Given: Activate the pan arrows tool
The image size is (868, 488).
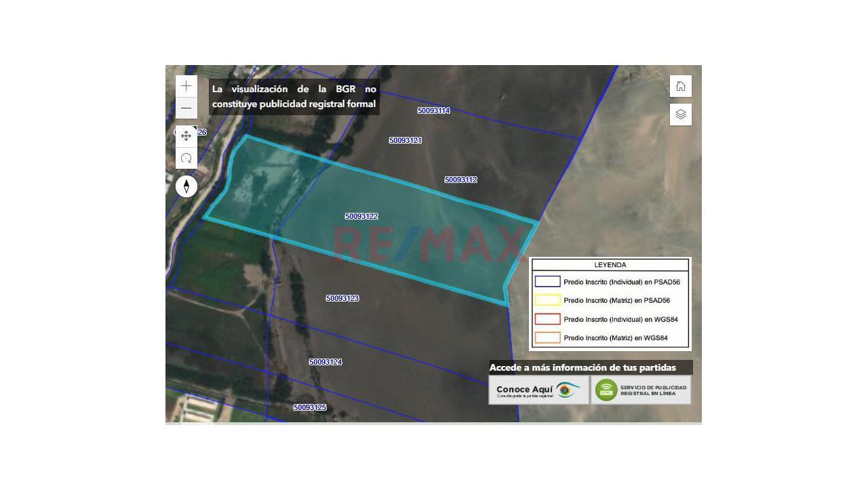Looking at the screenshot, I should pos(186,136).
